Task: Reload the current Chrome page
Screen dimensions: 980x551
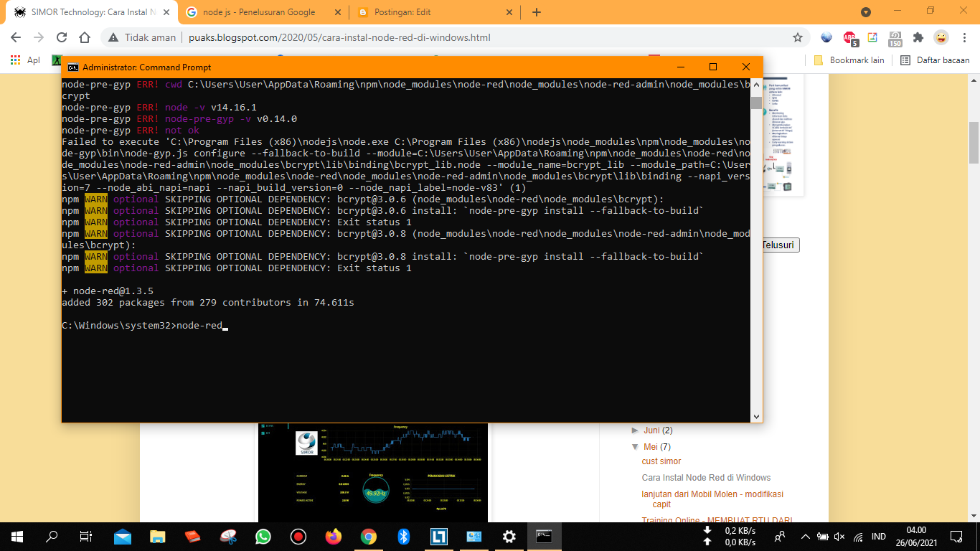Action: (62, 37)
